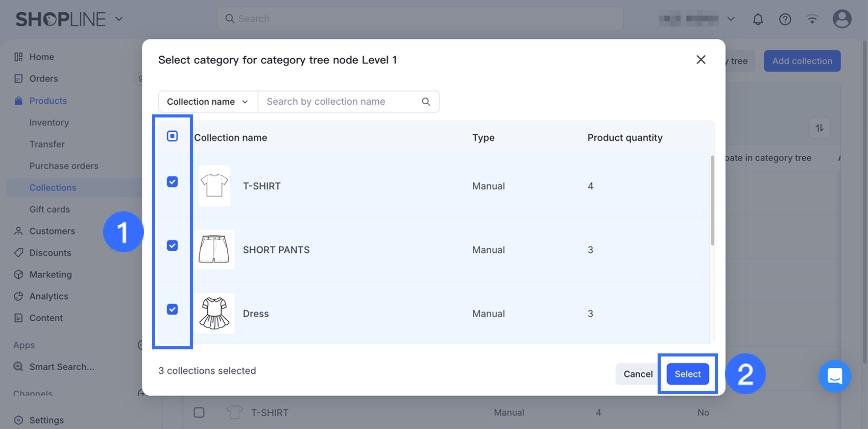Uncheck the Dress collection checkbox
Screen dimensions: 868x429
[x=173, y=309]
